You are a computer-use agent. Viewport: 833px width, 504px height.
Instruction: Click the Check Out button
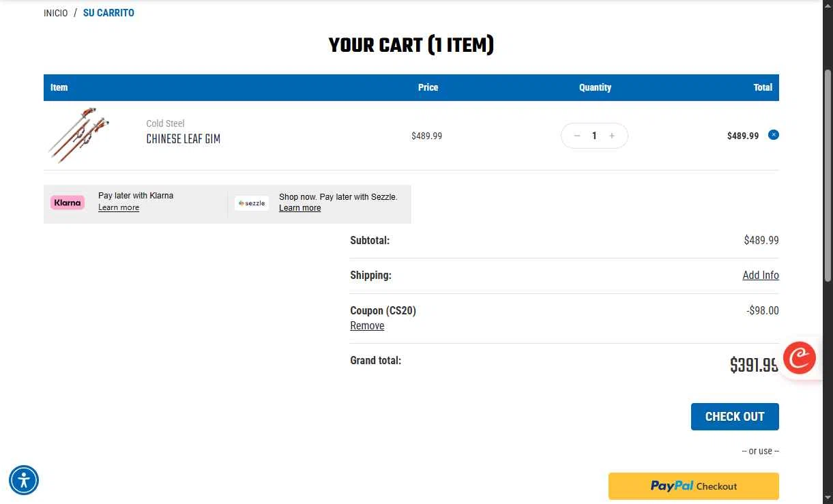[x=735, y=417]
